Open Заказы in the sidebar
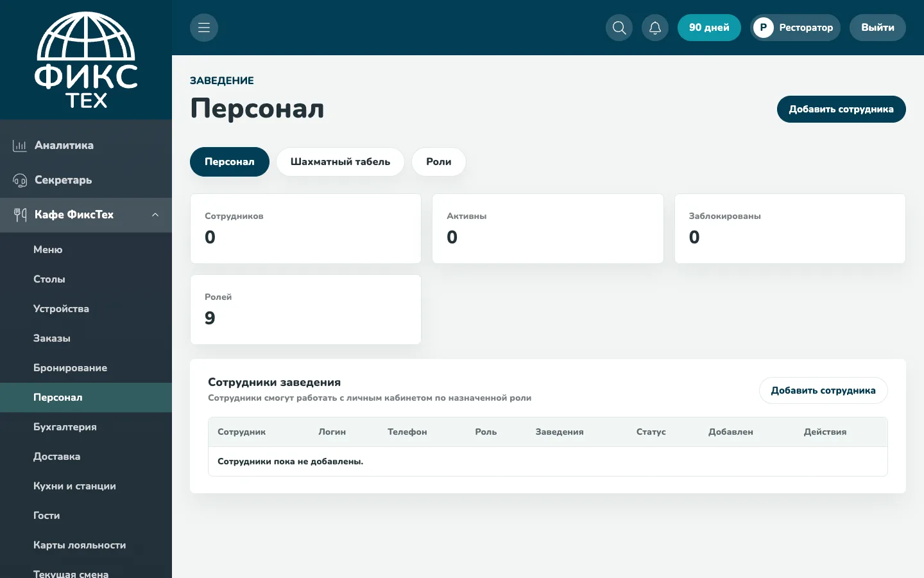The width and height of the screenshot is (924, 578). point(86,338)
